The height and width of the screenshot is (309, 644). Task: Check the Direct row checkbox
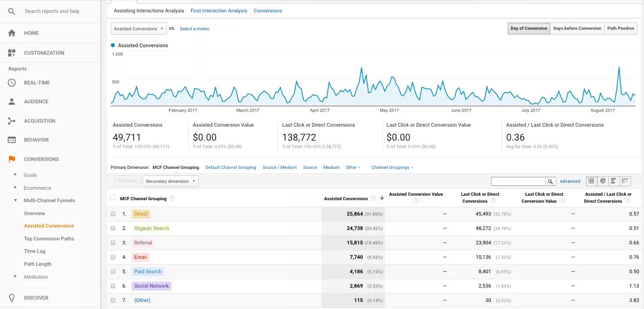tap(113, 214)
